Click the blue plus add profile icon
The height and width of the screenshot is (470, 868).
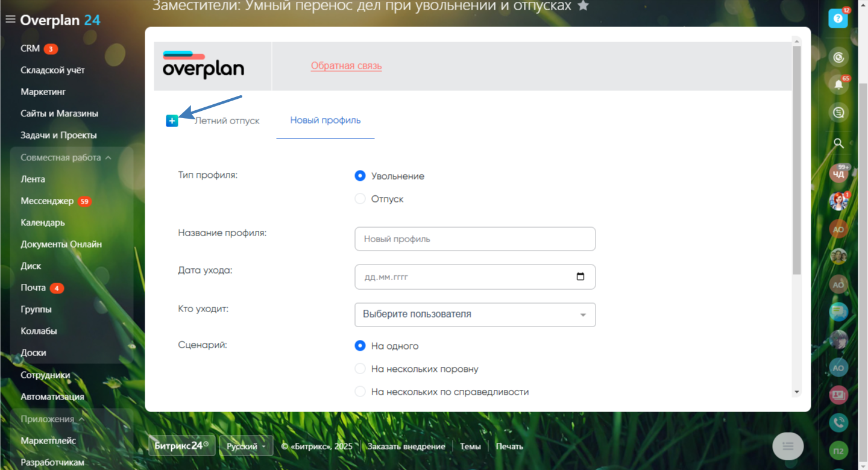click(x=172, y=121)
